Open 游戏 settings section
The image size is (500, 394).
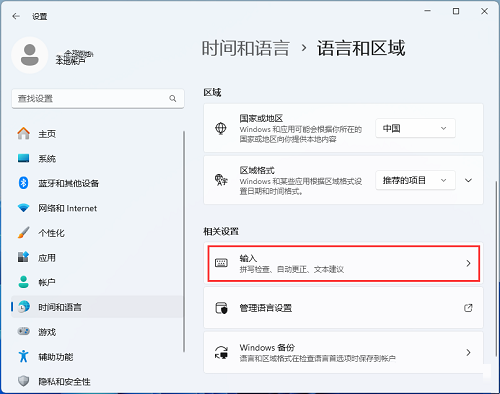coord(97,331)
